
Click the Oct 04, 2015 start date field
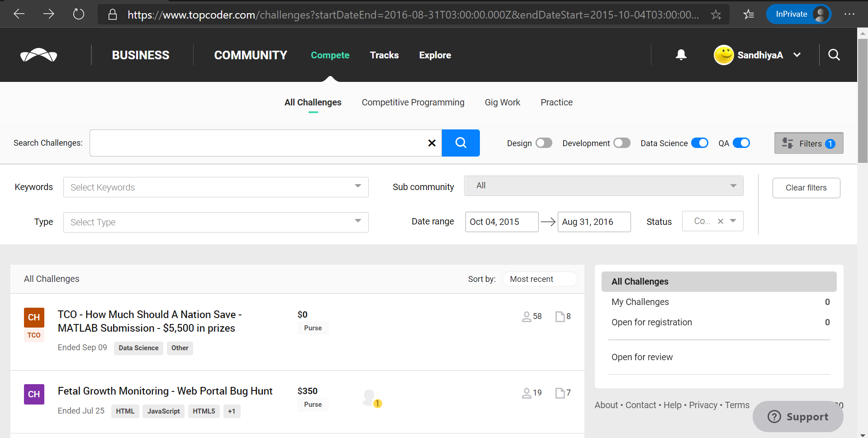click(502, 222)
